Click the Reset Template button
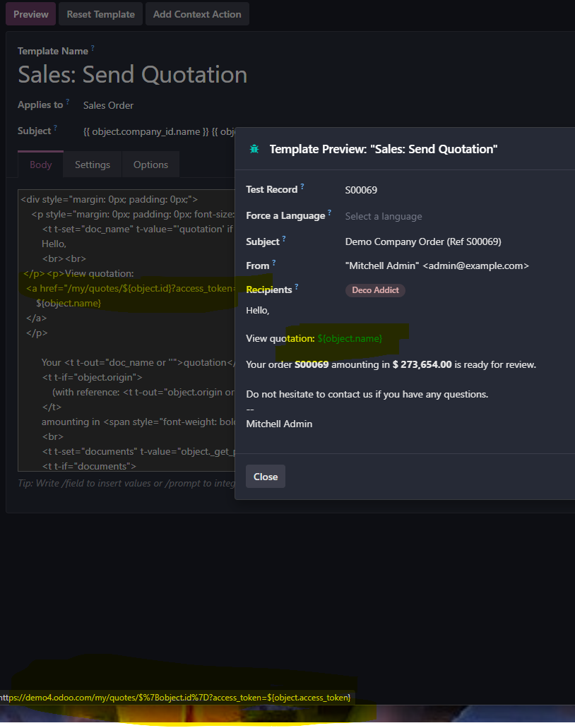Image resolution: width=575 pixels, height=728 pixels. click(x=100, y=14)
